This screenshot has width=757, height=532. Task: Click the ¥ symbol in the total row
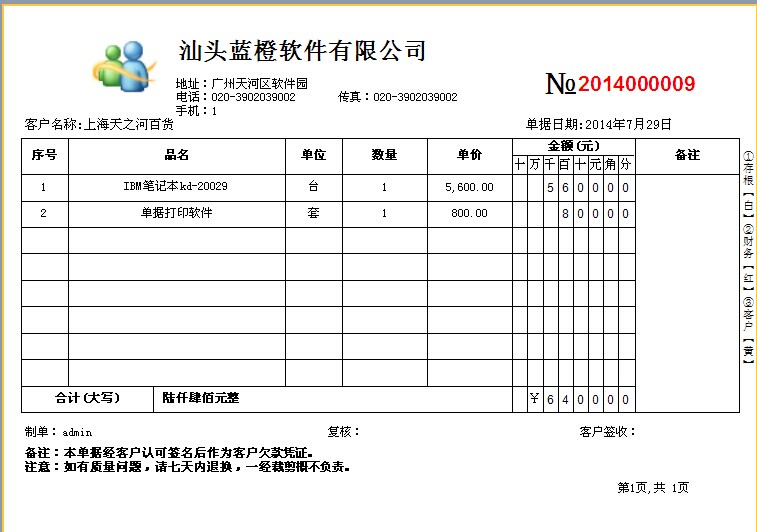534,399
